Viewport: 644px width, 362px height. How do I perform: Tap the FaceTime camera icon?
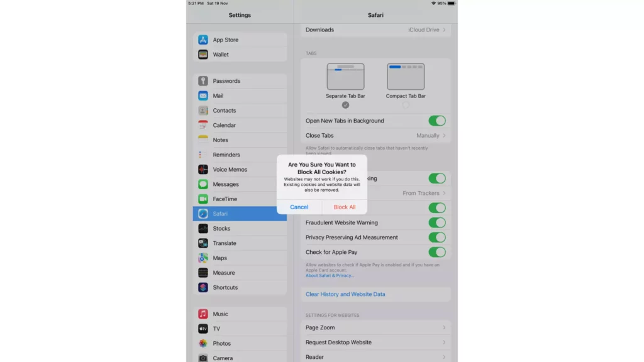pyautogui.click(x=203, y=199)
